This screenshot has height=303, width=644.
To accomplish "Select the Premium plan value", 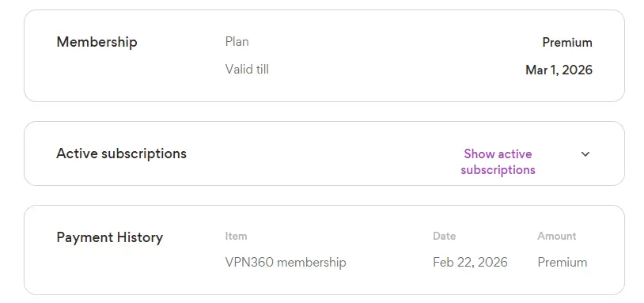I will pos(567,42).
